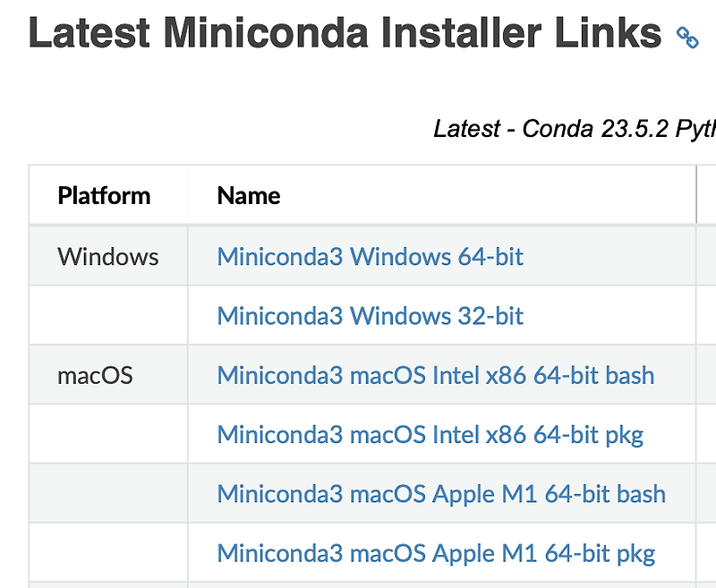This screenshot has width=716, height=588.
Task: Click the Latest Conda 23.5.2 caption text
Action: coord(573,129)
